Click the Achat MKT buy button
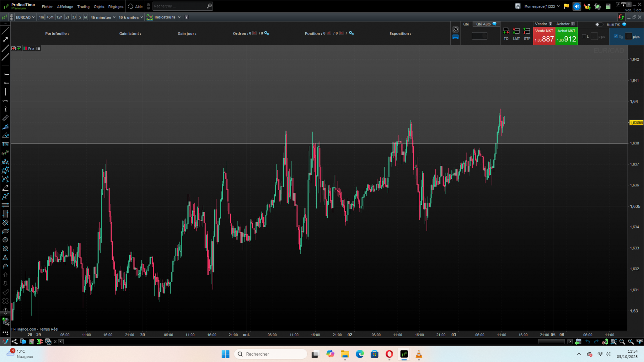 click(566, 35)
